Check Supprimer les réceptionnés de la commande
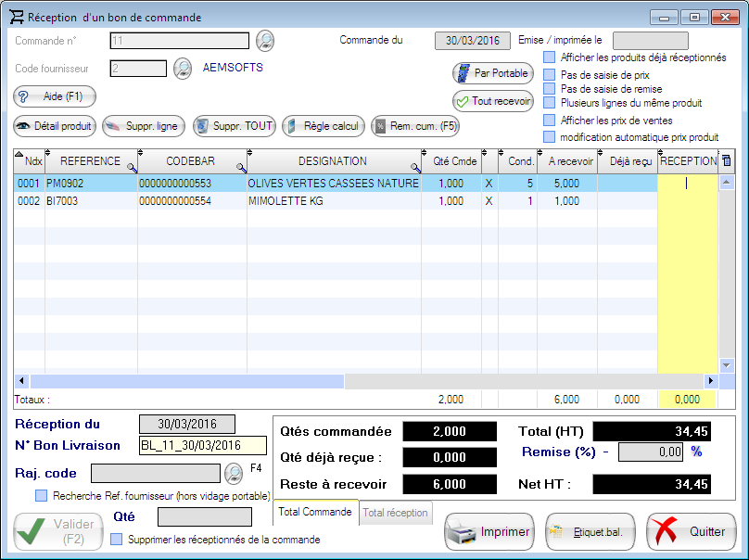The width and height of the screenshot is (749, 560). point(117,540)
